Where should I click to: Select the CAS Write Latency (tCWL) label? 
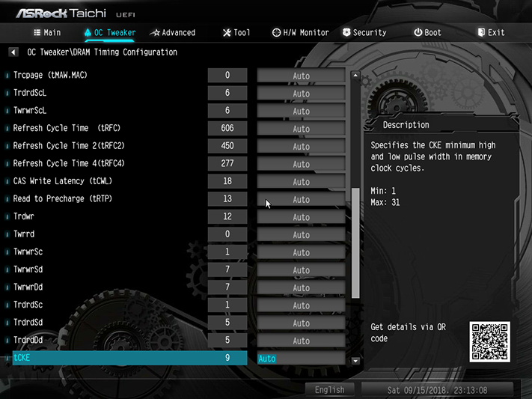tap(62, 181)
